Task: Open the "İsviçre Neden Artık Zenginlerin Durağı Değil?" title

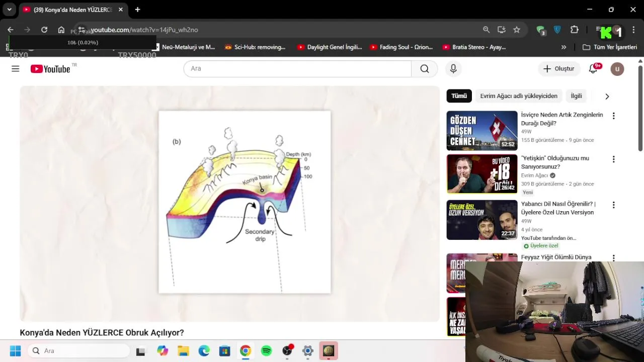Action: pyautogui.click(x=562, y=119)
